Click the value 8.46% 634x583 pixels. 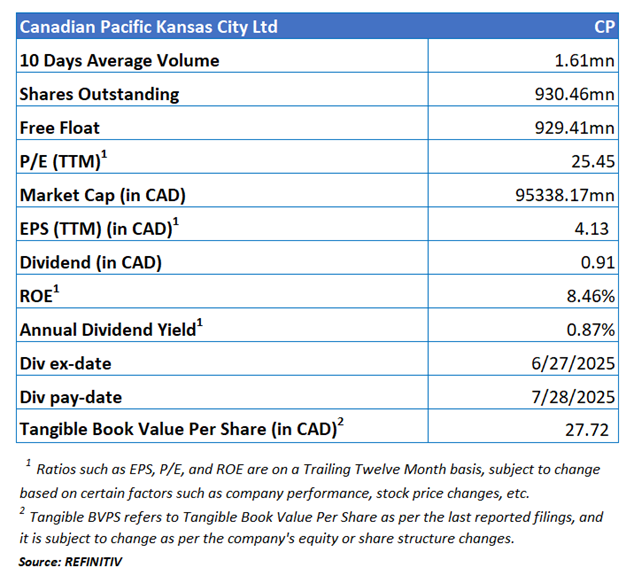tap(591, 296)
